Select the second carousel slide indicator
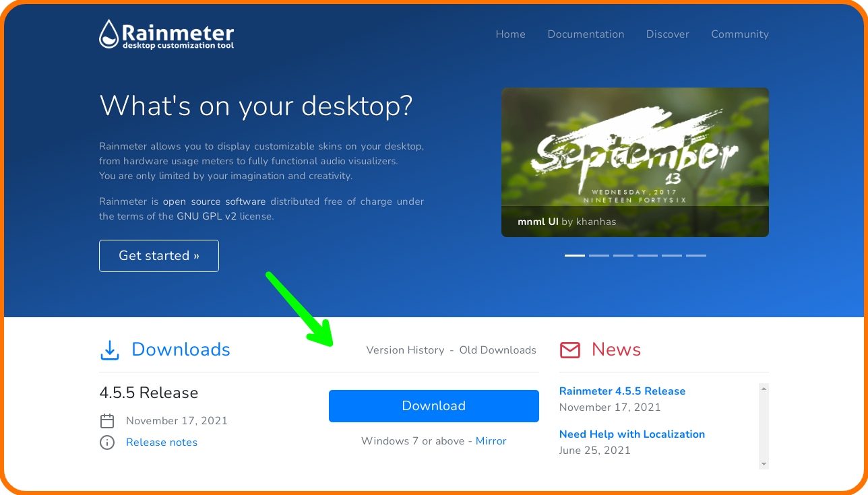The image size is (868, 495). click(599, 255)
